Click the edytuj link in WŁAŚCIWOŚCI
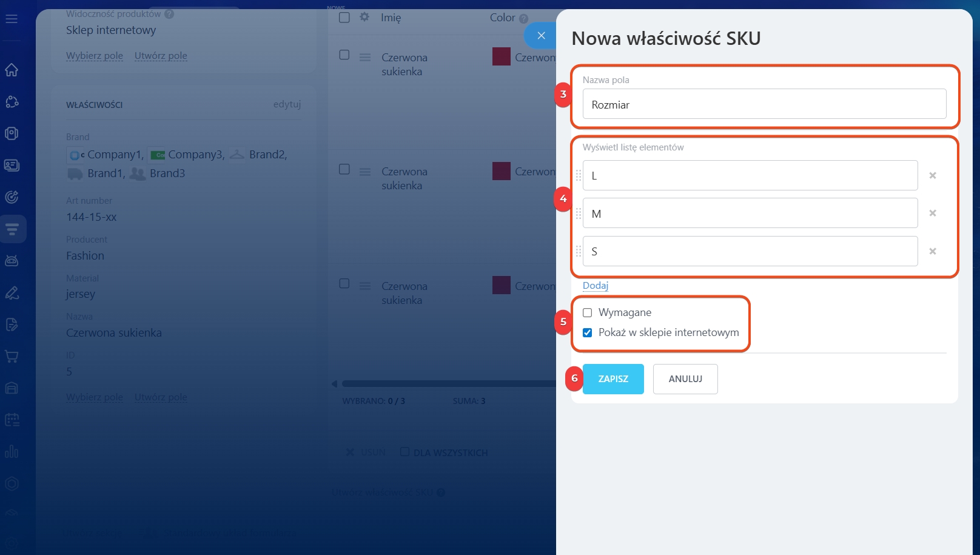Viewport: 980px width, 555px height. 287,104
